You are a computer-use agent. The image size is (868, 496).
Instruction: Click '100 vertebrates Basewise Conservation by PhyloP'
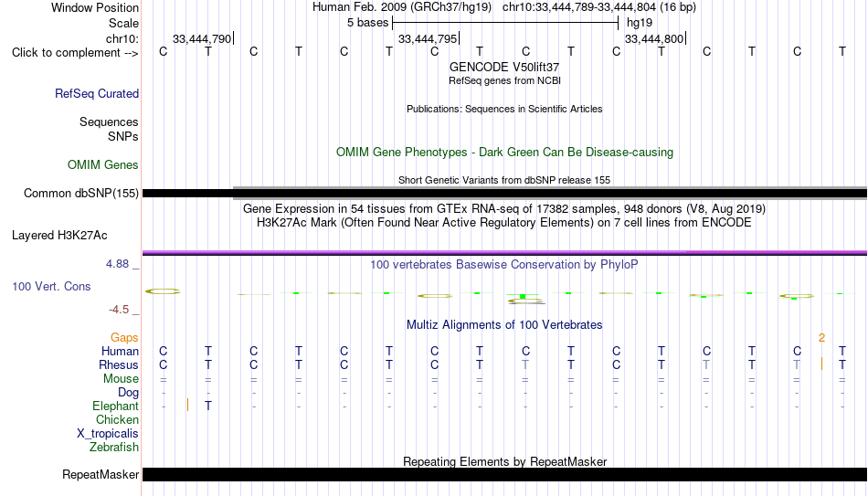504,265
